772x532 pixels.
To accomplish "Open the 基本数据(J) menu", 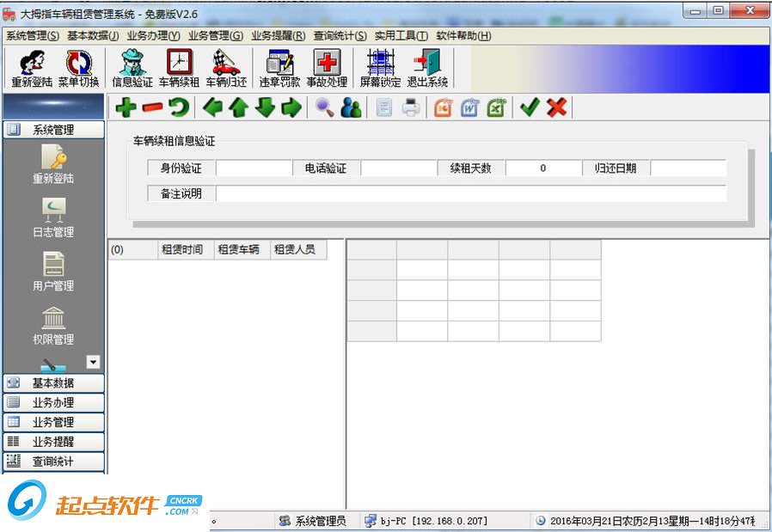I will [x=93, y=36].
